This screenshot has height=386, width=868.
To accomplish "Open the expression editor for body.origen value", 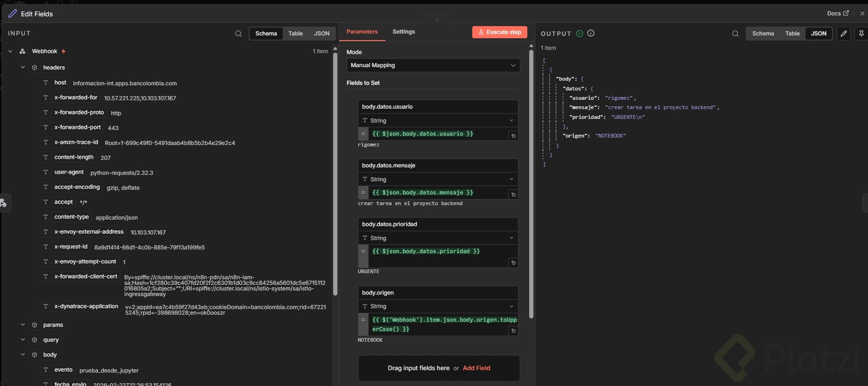I will coord(513,331).
